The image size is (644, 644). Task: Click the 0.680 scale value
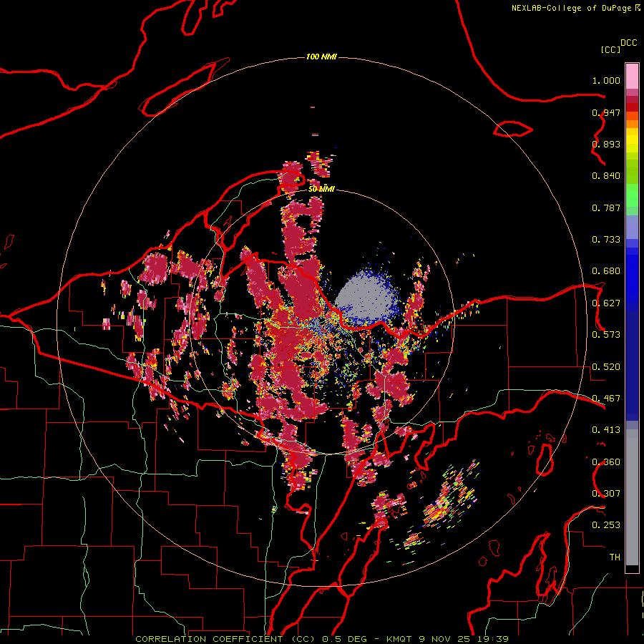(x=606, y=271)
